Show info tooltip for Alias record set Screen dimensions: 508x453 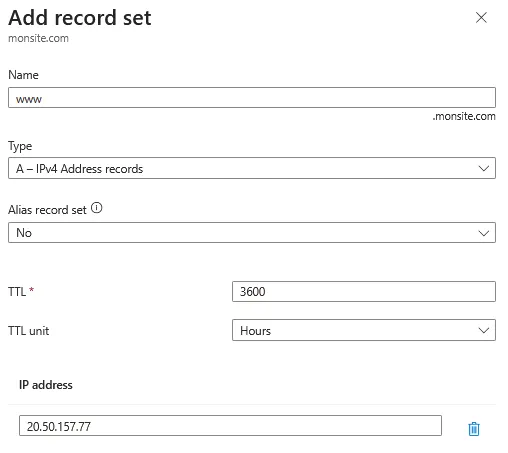[97, 208]
